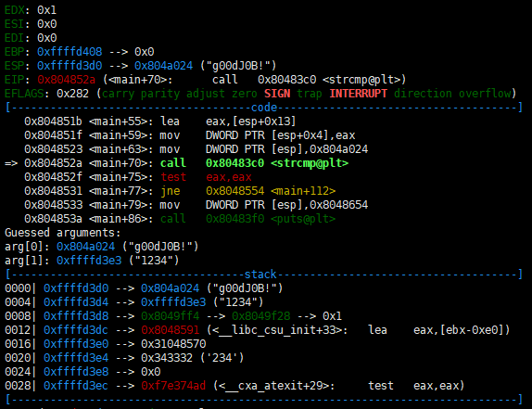Click the => current instruction arrow
The image size is (532, 409).
[x=11, y=163]
